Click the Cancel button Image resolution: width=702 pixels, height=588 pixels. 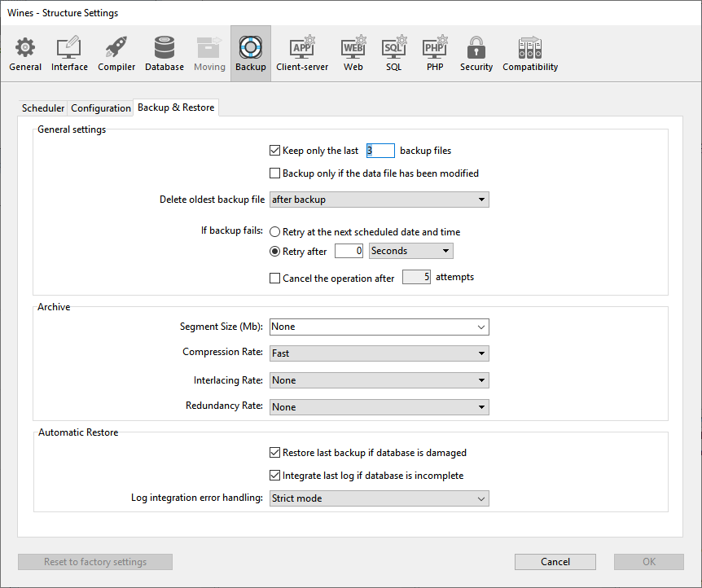[555, 562]
